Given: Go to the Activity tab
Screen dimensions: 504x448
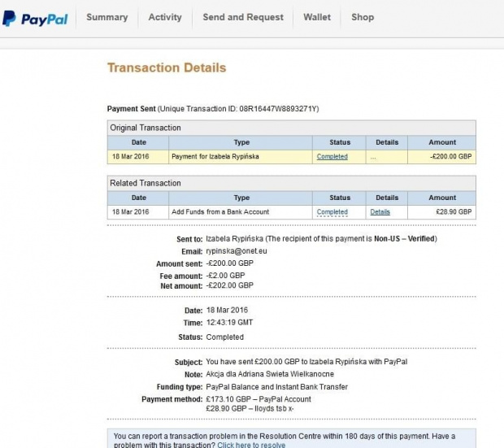Looking at the screenshot, I should 165,17.
